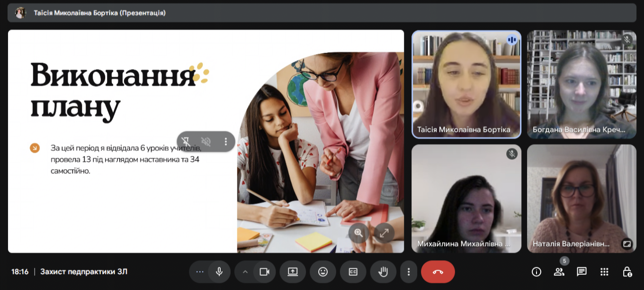Expand audio settings chevron next to camera
Image resolution: width=644 pixels, height=290 pixels.
(245, 272)
